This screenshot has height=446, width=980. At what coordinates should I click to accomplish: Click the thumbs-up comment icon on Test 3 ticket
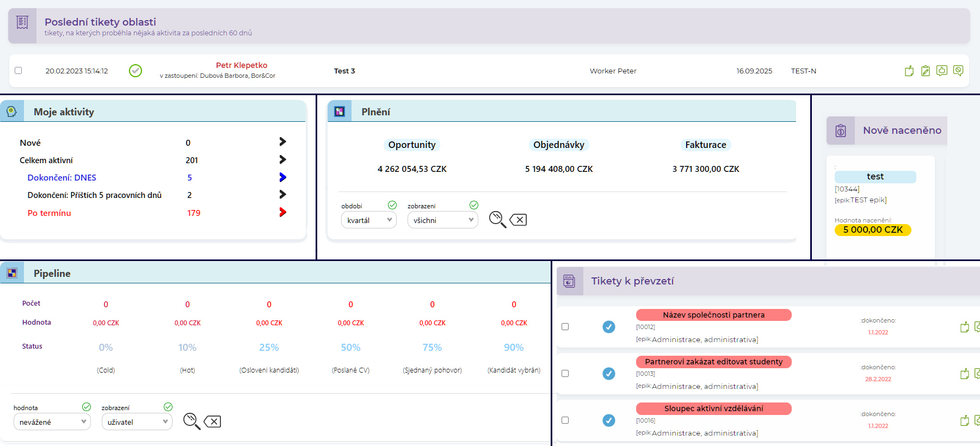[x=941, y=71]
